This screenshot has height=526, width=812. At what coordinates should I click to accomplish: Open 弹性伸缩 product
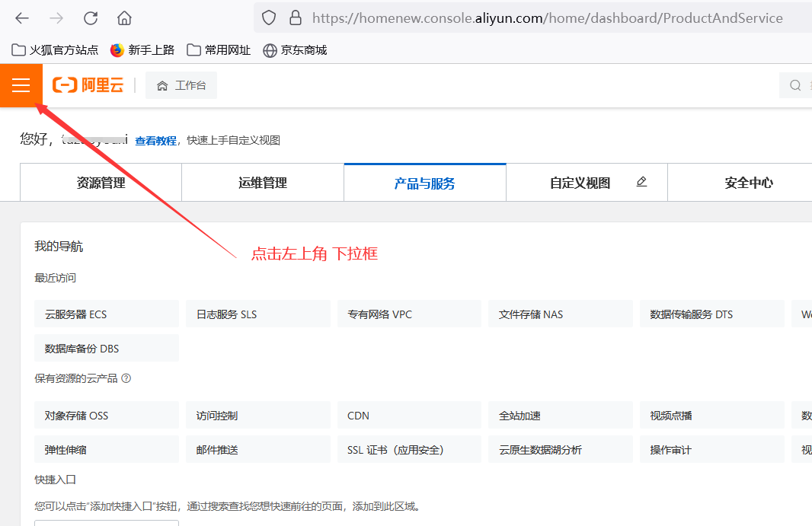point(107,449)
